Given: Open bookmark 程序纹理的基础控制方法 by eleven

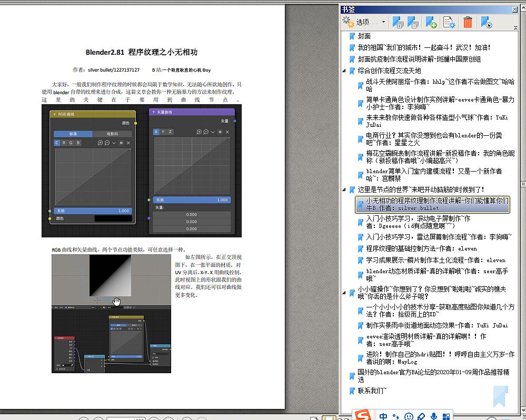Looking at the screenshot, I should [421, 249].
